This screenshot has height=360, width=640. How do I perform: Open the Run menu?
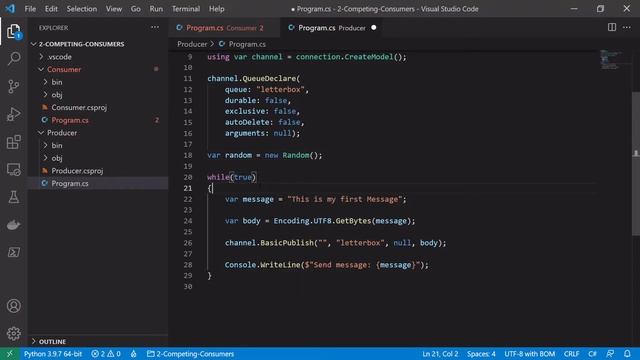pyautogui.click(x=156, y=9)
